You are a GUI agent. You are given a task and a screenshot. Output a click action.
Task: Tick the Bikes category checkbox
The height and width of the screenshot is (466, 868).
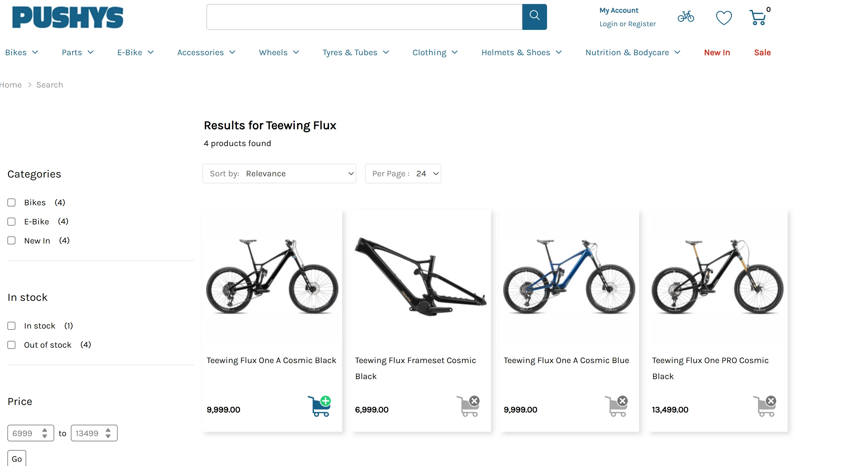[x=11, y=202]
